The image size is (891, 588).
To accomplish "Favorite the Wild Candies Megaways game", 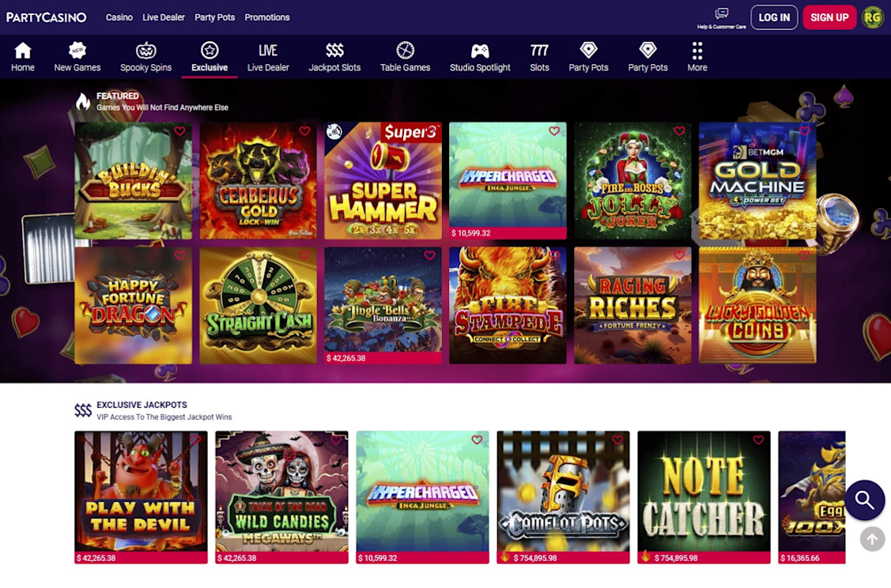I will tap(336, 439).
